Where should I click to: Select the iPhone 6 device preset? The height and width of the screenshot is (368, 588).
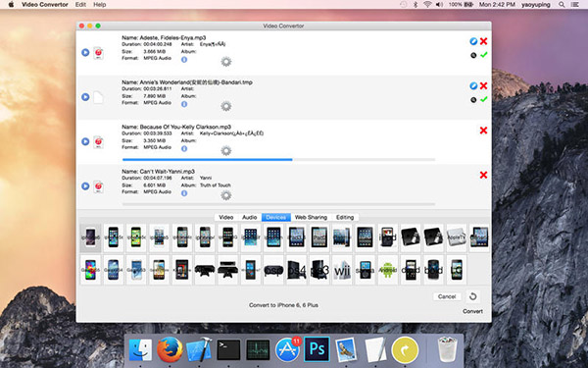coord(90,237)
